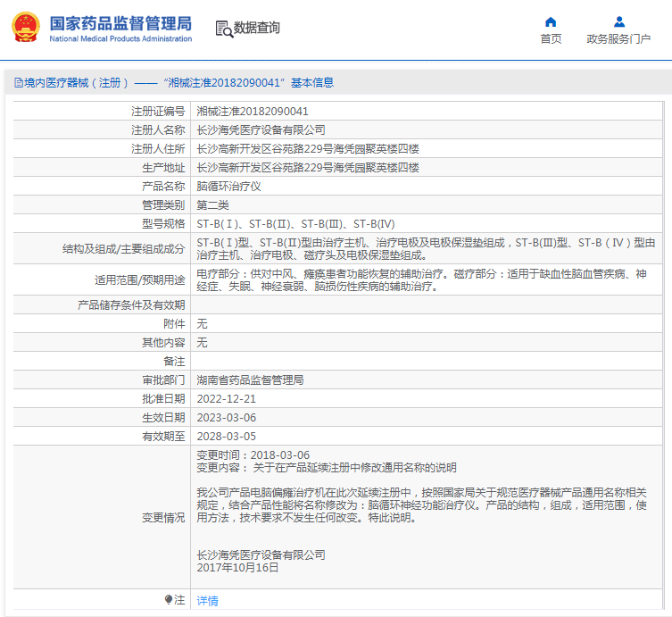Click expiry date 2028-03-05
Viewport: 672px width, 617px height.
click(226, 437)
